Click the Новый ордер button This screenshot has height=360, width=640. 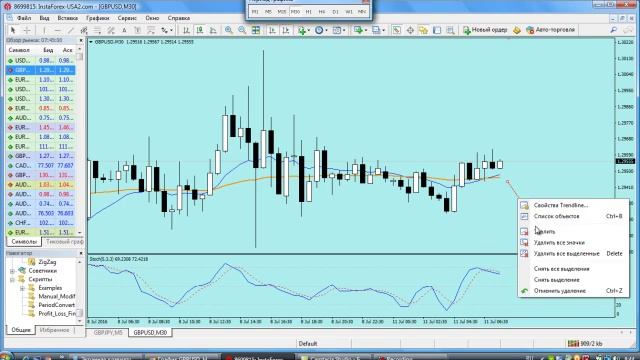click(485, 30)
